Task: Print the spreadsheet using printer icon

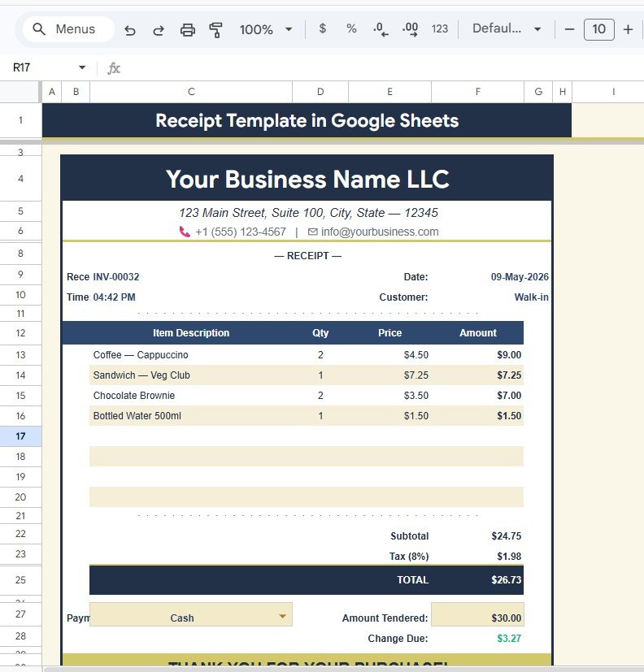Action: pyautogui.click(x=187, y=30)
